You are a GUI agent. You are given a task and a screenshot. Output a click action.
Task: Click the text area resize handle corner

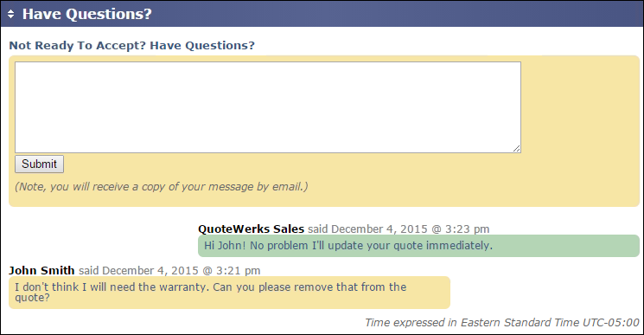pos(517,149)
